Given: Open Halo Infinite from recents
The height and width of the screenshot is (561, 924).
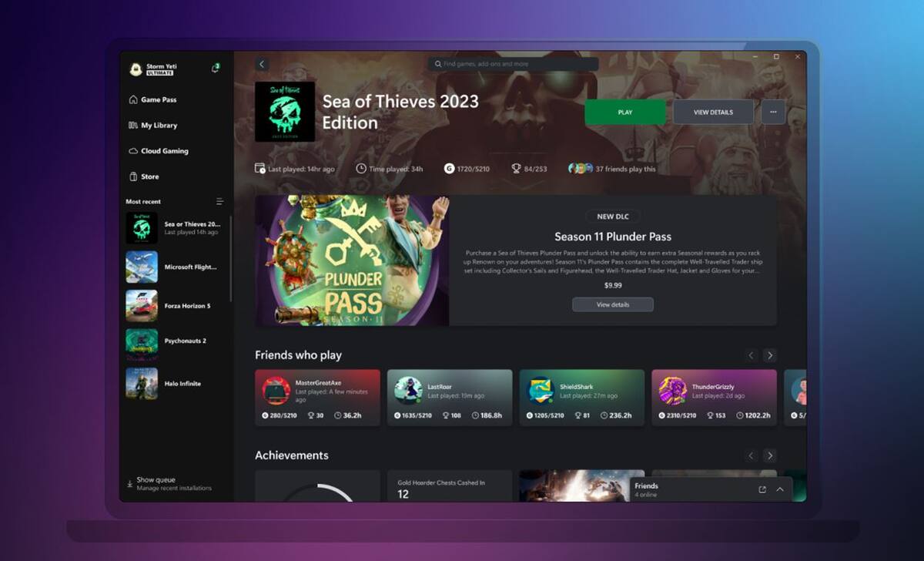Looking at the screenshot, I should pyautogui.click(x=175, y=383).
